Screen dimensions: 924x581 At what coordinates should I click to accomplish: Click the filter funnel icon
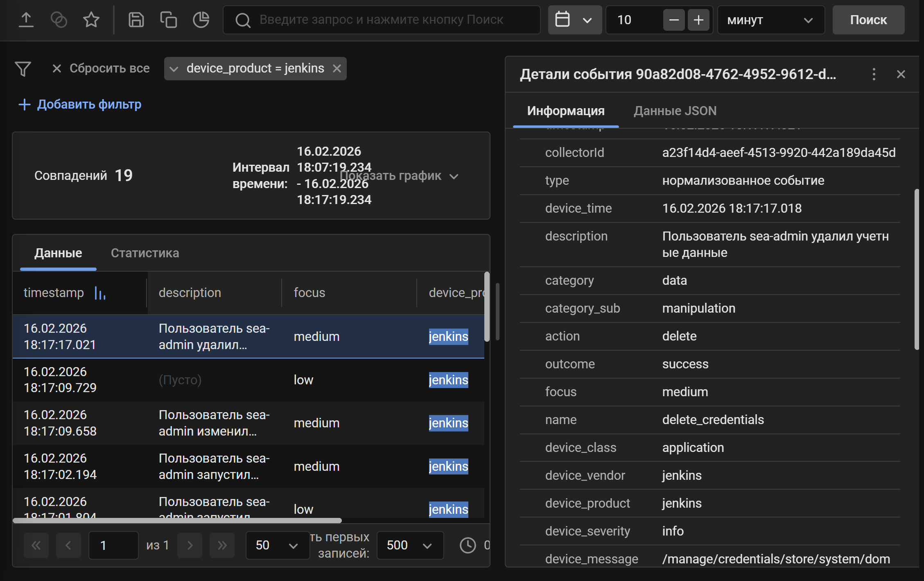pyautogui.click(x=23, y=68)
